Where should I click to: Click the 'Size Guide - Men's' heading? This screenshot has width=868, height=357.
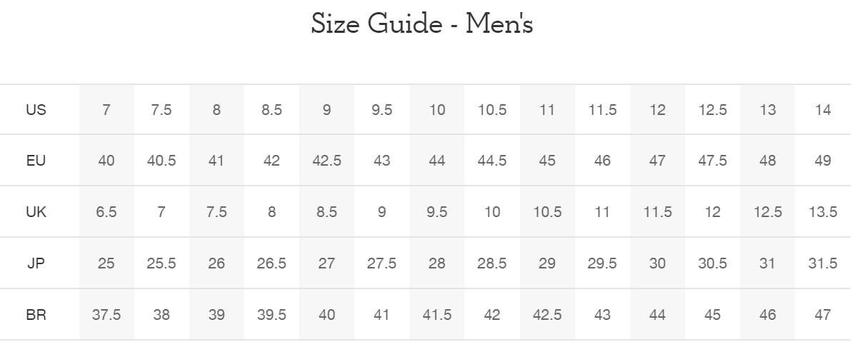pyautogui.click(x=422, y=24)
